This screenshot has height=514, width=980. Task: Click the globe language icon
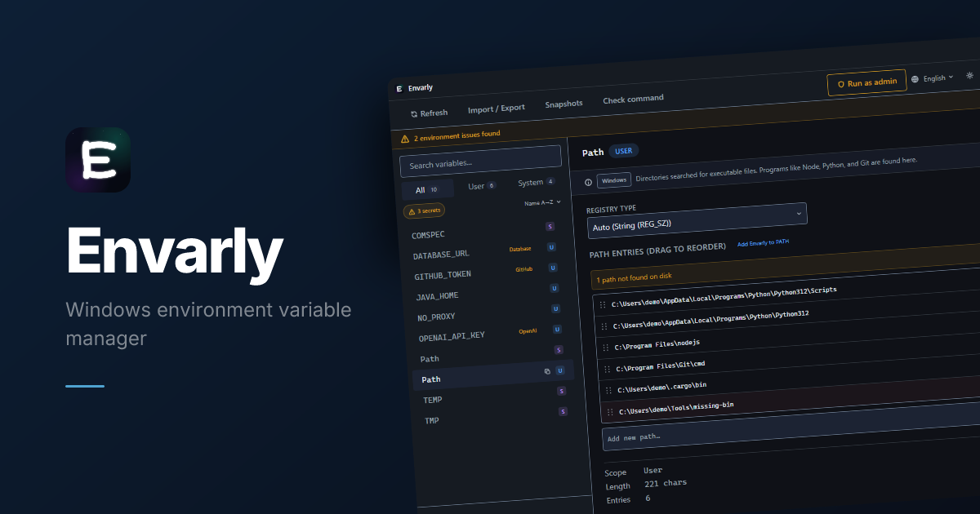(x=915, y=79)
